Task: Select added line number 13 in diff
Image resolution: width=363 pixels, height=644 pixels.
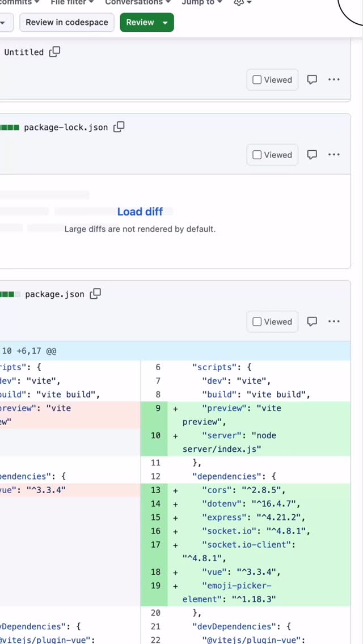Action: 155,490
